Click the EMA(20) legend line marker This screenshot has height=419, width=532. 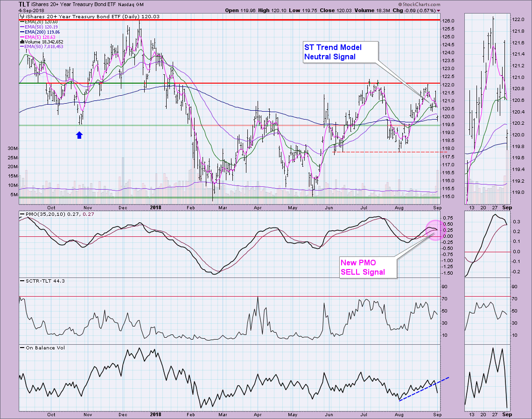(x=22, y=22)
